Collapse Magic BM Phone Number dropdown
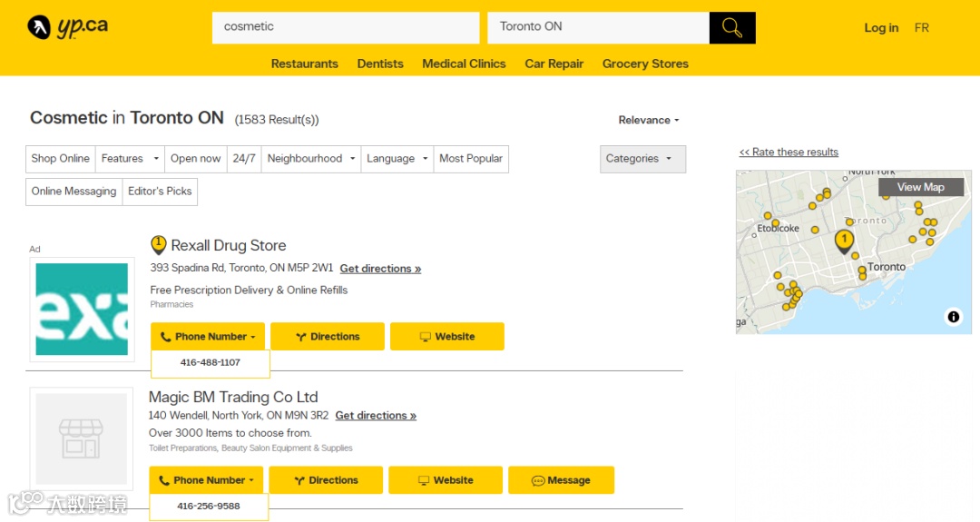Viewport: 980px width, 522px height. [206, 480]
